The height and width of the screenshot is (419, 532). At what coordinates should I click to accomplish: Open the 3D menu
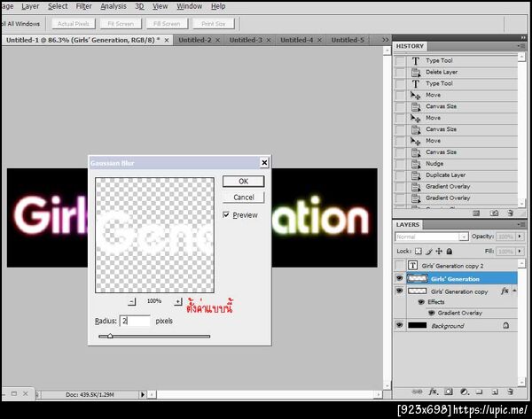[139, 6]
